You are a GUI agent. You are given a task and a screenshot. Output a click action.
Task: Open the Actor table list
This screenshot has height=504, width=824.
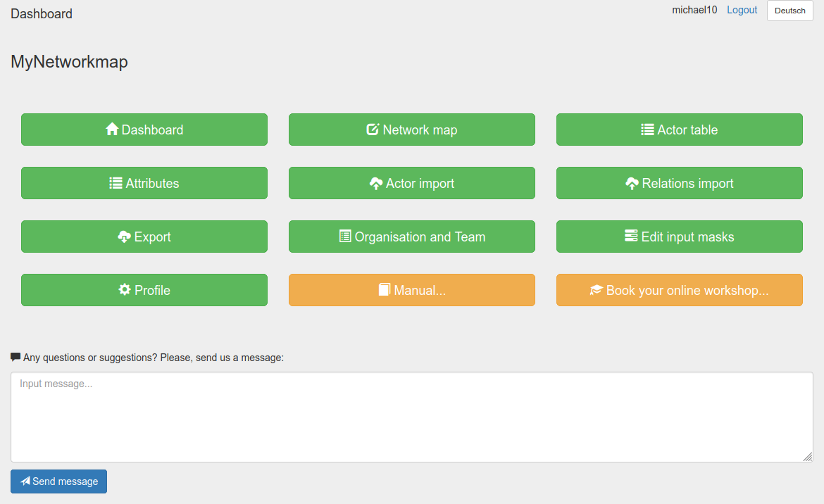pyautogui.click(x=679, y=130)
